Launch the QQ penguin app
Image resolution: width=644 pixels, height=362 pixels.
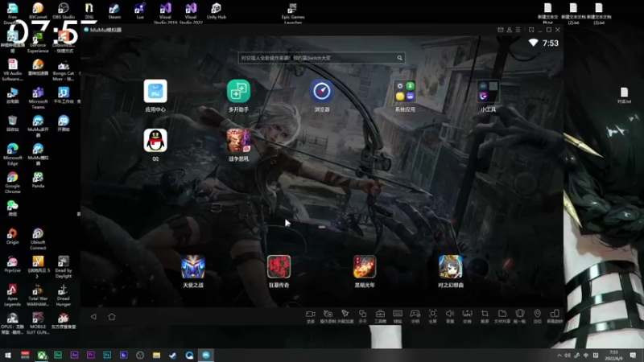click(x=155, y=140)
